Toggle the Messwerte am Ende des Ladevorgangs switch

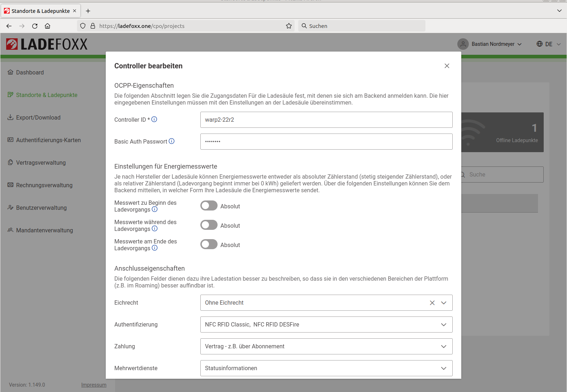click(x=209, y=245)
